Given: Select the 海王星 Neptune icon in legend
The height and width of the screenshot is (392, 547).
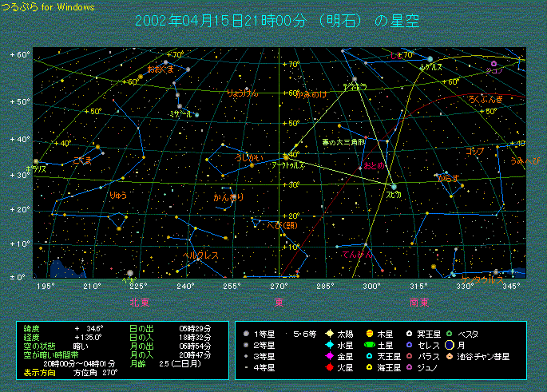Looking at the screenshot, I should [370, 367].
